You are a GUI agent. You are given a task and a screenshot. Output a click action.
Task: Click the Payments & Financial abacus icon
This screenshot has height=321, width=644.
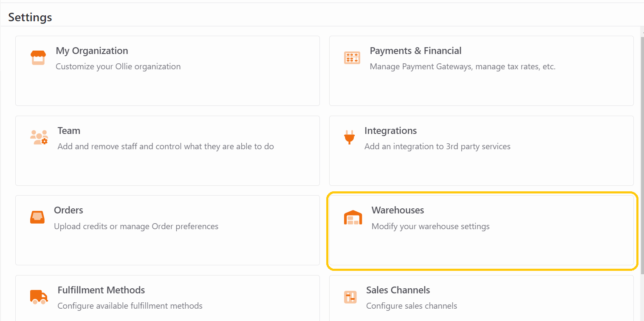(x=352, y=58)
